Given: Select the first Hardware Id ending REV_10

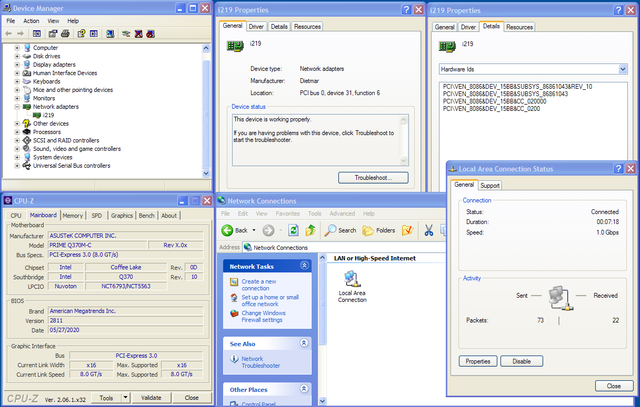Looking at the screenshot, I should [517, 87].
